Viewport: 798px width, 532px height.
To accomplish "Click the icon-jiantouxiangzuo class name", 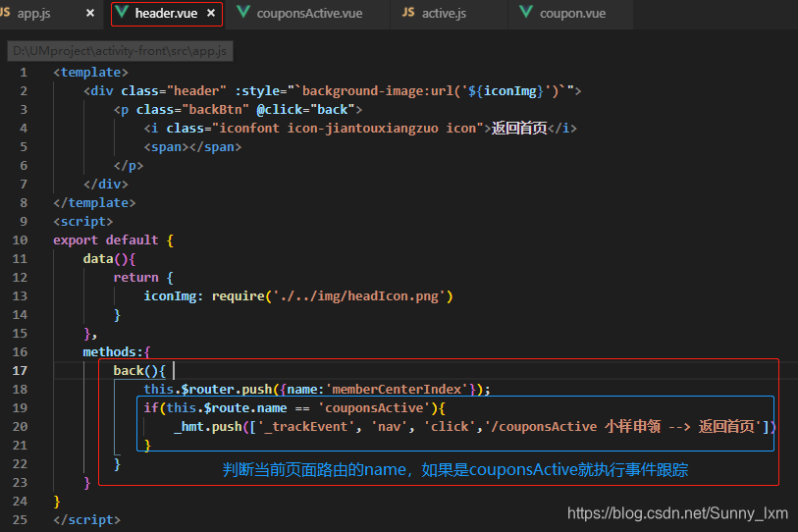I will pyautogui.click(x=362, y=129).
